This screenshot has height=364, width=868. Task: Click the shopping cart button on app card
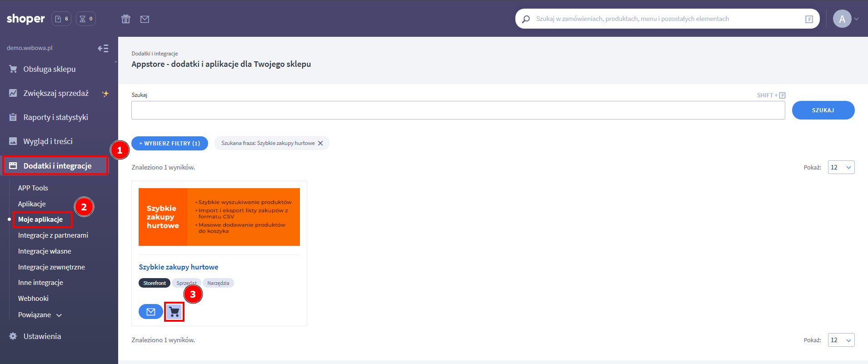174,312
